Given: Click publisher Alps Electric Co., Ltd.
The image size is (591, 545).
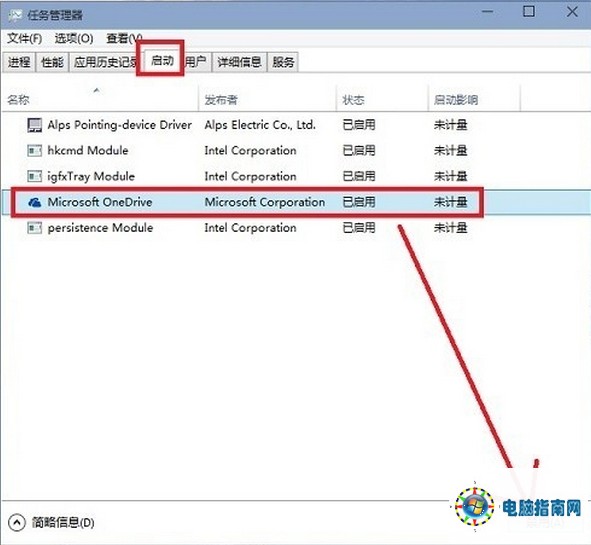Looking at the screenshot, I should [260, 125].
